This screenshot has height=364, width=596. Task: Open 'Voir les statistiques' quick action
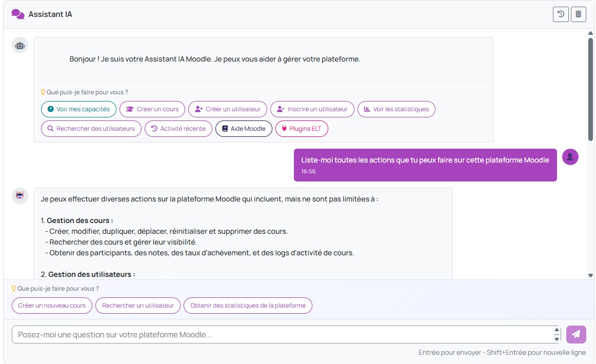pyautogui.click(x=396, y=109)
